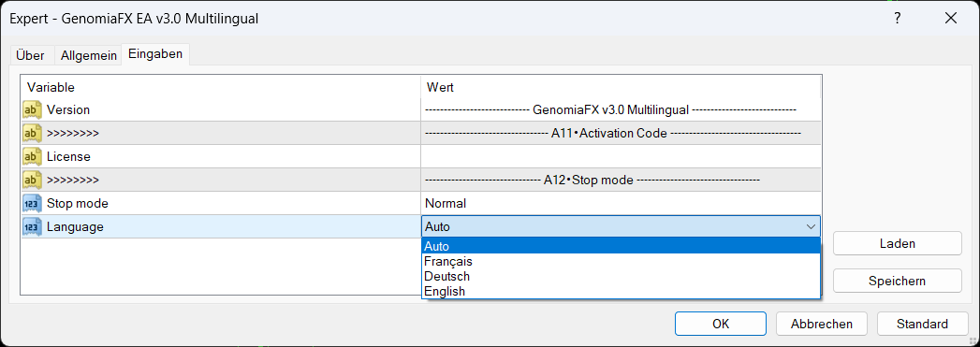The height and width of the screenshot is (347, 980).
Task: Confirm the settings with OK
Action: point(721,324)
